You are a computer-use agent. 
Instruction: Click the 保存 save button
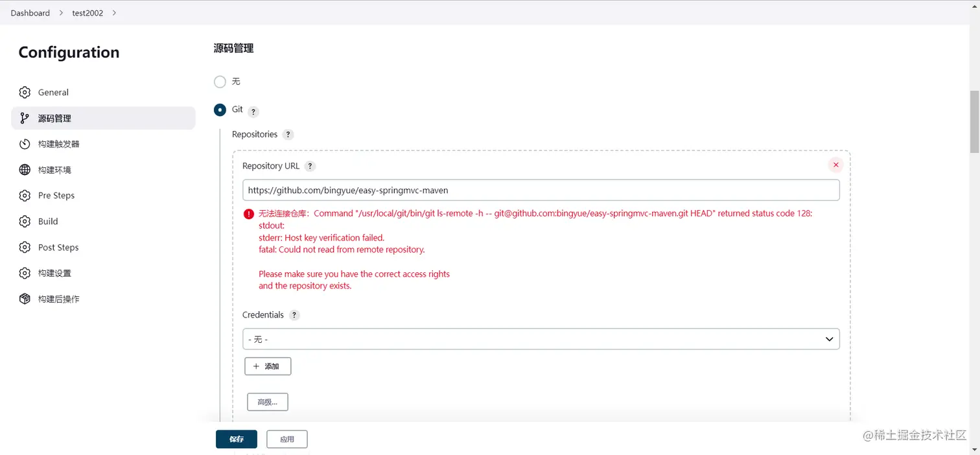pos(236,439)
